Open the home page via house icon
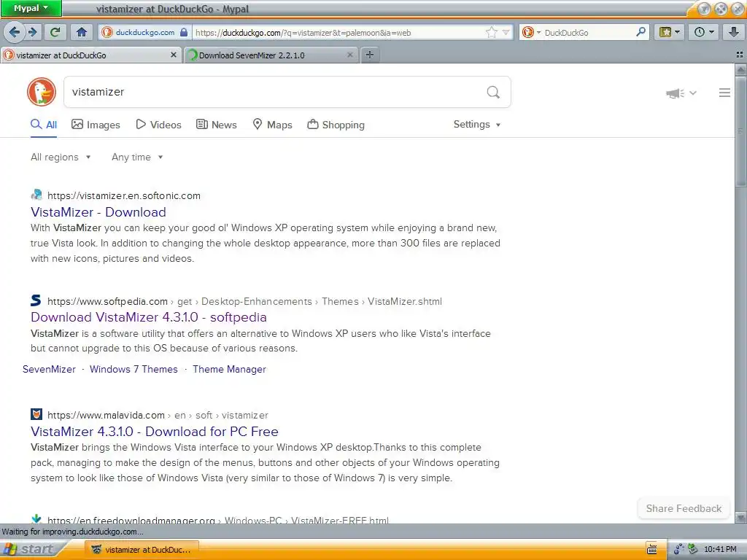This screenshot has height=560, width=747. tap(82, 32)
